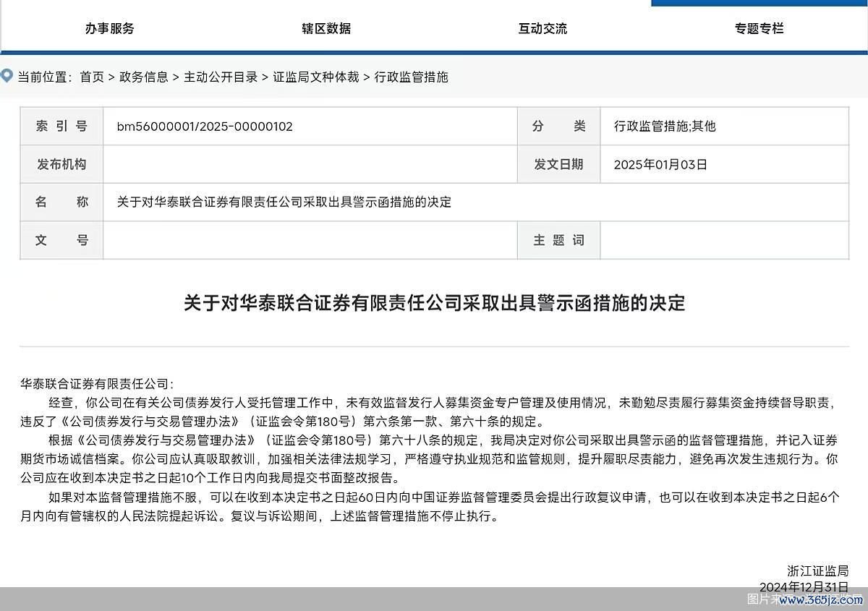Open the 辖区数据 navigation tab
The height and width of the screenshot is (611, 868).
326,29
